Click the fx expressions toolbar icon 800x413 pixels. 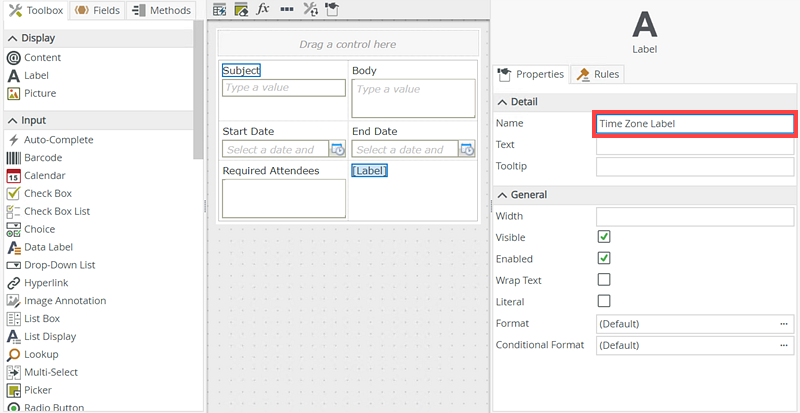pyautogui.click(x=263, y=9)
